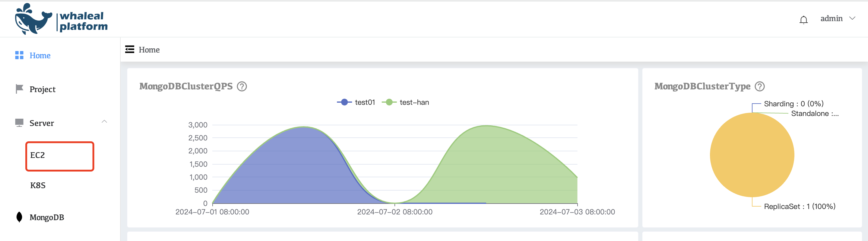Click the green test-han legend marker
The width and height of the screenshot is (868, 241).
point(389,102)
